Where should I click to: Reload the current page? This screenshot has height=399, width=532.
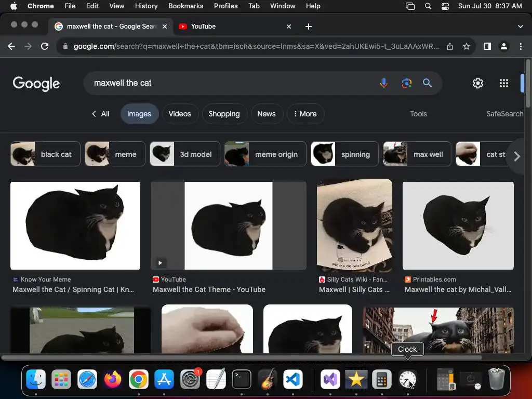pos(45,46)
